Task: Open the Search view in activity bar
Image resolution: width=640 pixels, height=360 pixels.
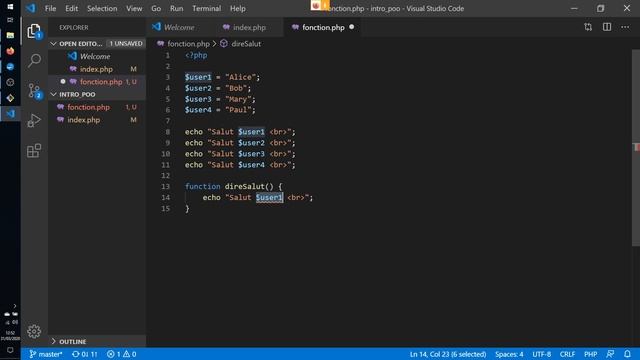Action: coord(34,60)
